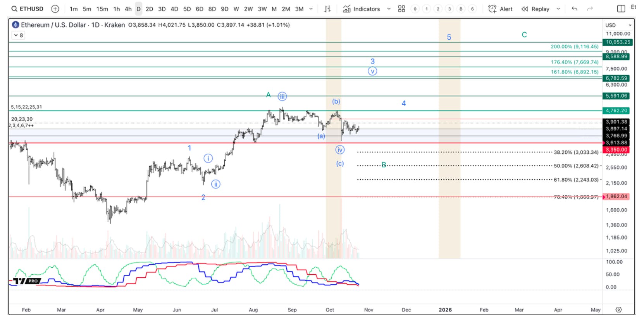
Task: Click the 4,762.20 green price label
Action: click(616, 111)
